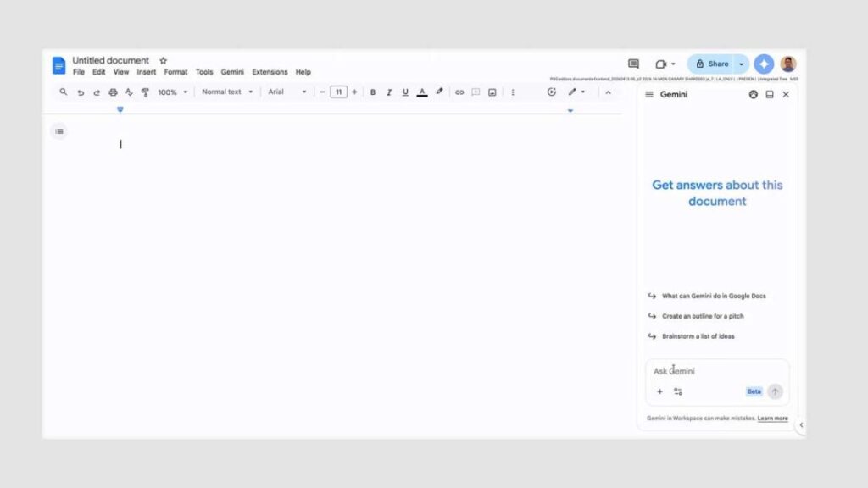Open the Google account avatar
The width and height of the screenshot is (868, 488).
787,64
